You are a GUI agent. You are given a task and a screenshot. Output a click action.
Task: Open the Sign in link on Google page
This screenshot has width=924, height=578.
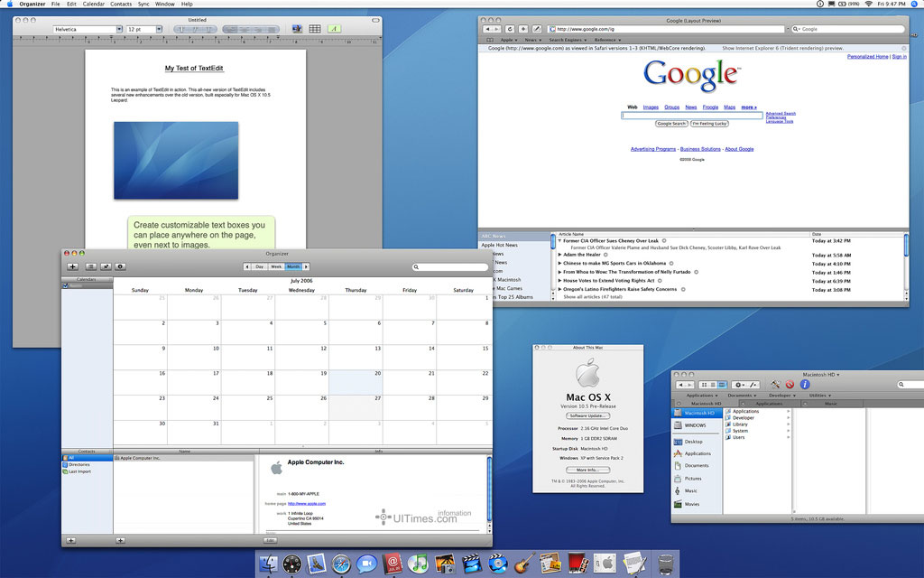tap(900, 57)
